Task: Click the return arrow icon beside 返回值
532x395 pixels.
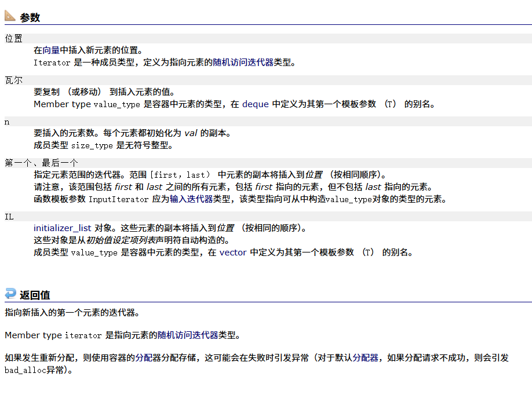Action: point(10,294)
